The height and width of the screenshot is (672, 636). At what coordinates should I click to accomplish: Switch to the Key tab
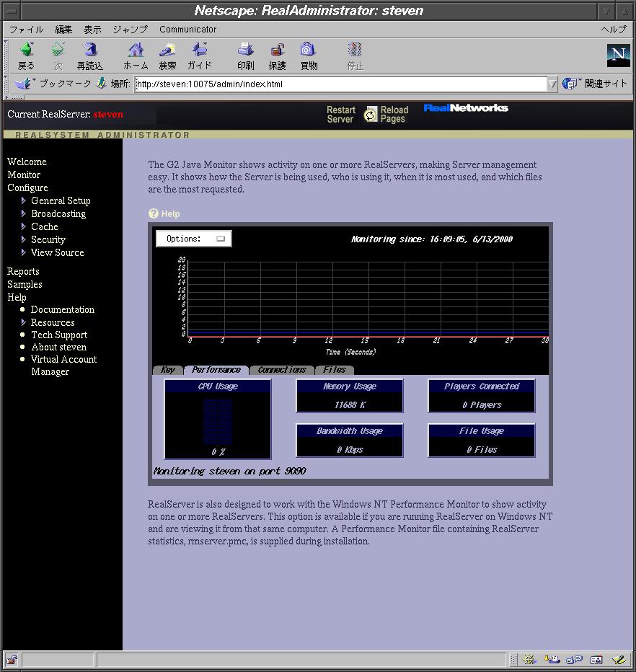[168, 370]
